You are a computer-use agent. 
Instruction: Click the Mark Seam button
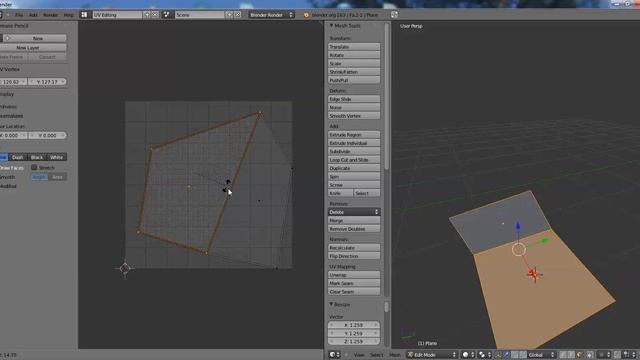coord(354,283)
